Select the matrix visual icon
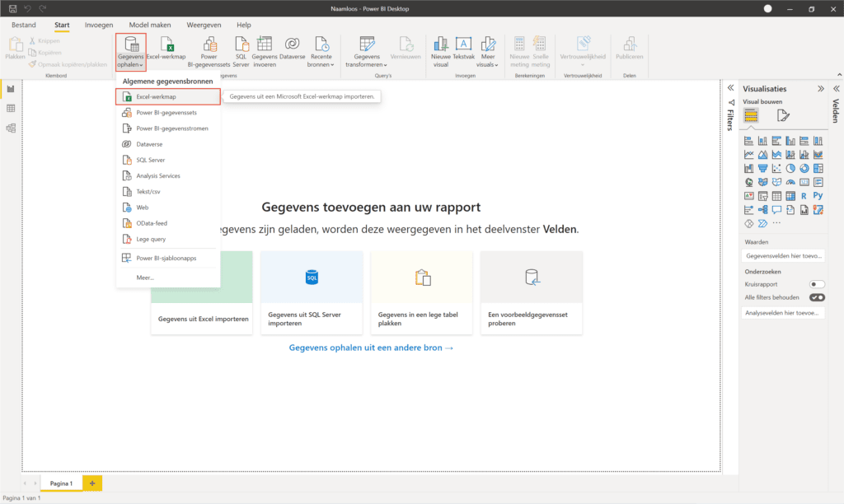844x504 pixels. pos(790,196)
